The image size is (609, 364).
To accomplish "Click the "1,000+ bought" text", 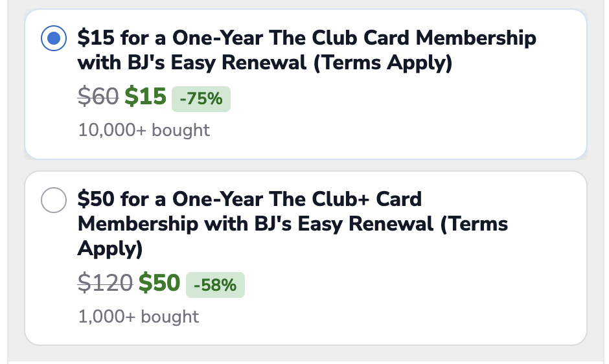I will pos(138,317).
